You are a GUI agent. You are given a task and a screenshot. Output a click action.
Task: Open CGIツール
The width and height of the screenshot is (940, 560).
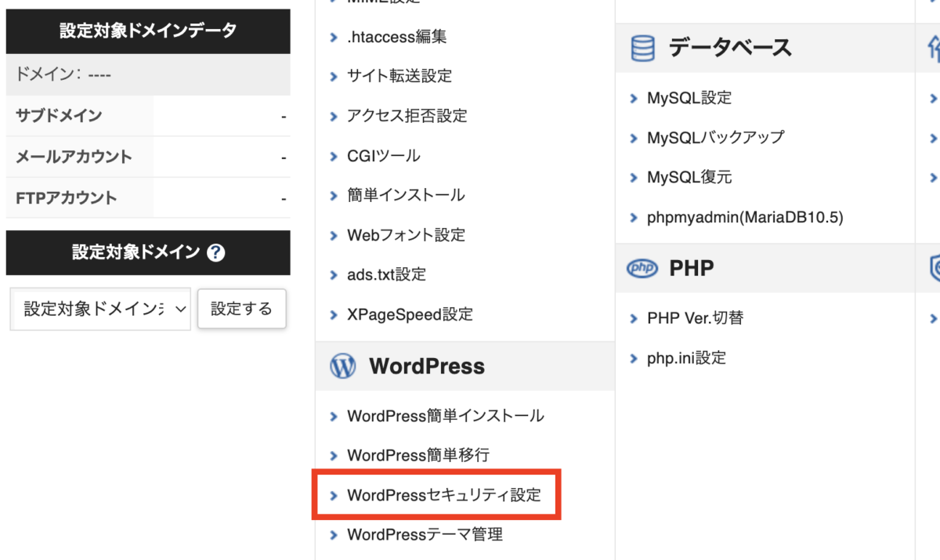(x=384, y=156)
